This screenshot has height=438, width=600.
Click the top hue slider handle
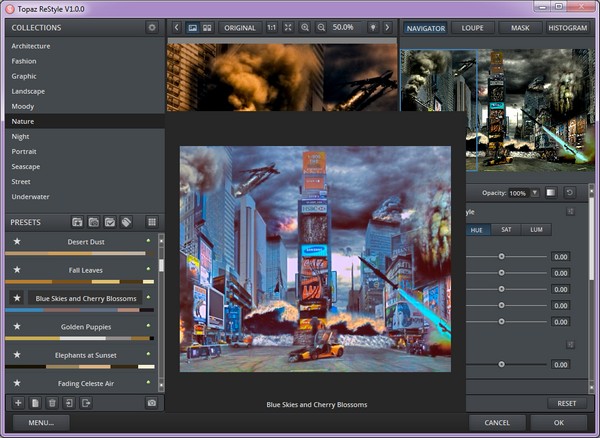tap(502, 257)
